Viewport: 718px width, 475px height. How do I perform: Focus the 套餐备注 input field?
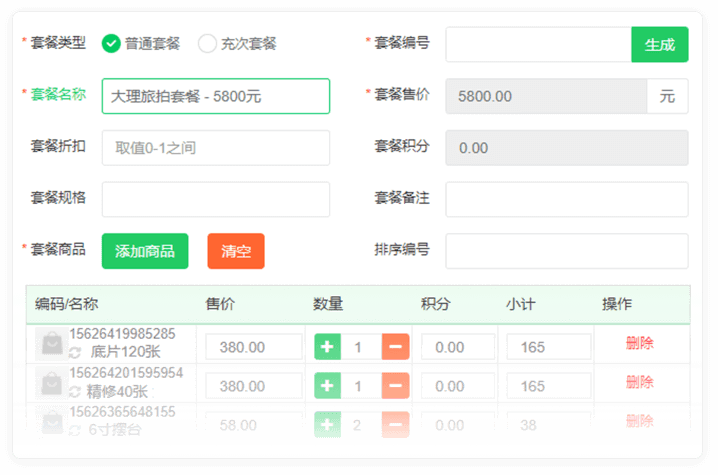coord(567,199)
